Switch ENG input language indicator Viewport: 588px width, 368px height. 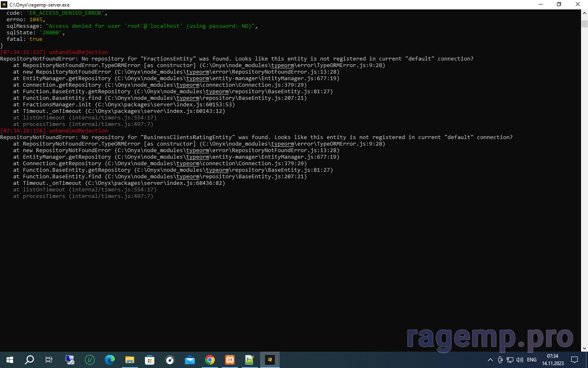click(532, 360)
